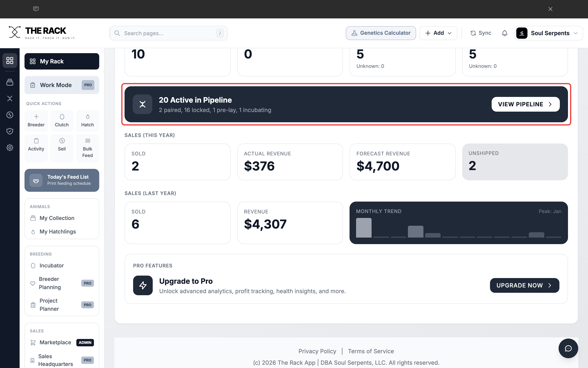Open Sales Headquarters
588x368 pixels.
click(x=62, y=360)
